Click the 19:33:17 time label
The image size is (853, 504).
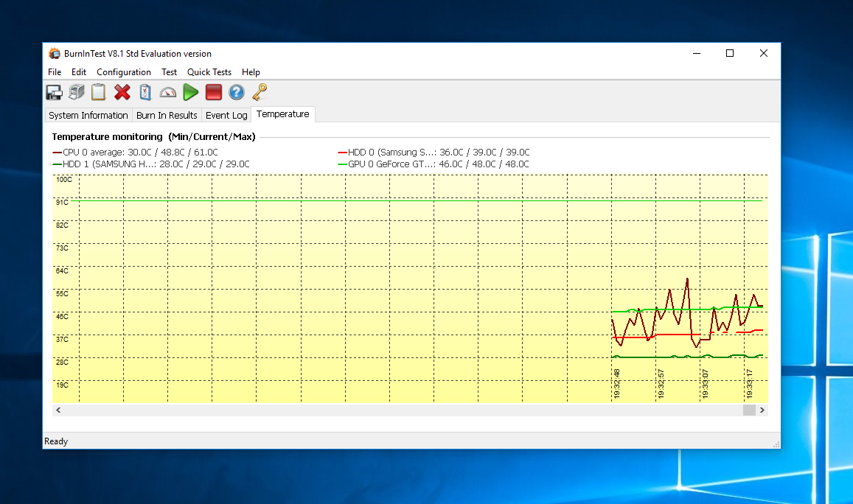(749, 384)
